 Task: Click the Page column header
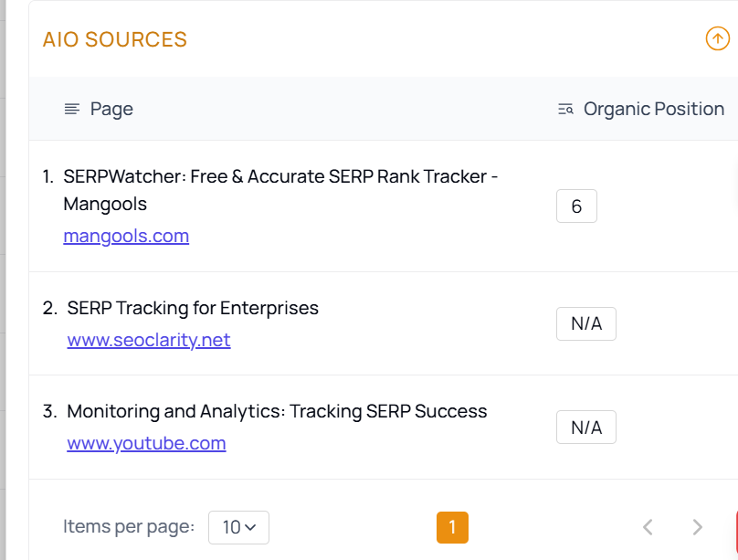(111, 110)
